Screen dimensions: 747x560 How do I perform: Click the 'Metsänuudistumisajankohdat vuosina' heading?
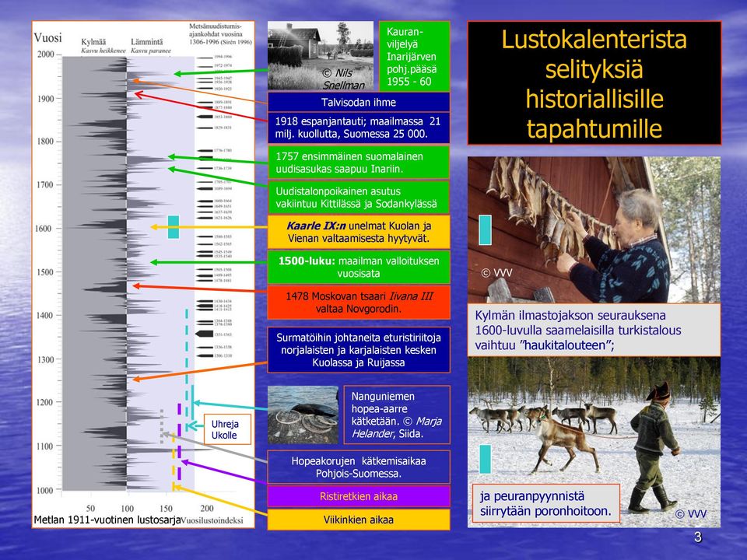tap(219, 33)
